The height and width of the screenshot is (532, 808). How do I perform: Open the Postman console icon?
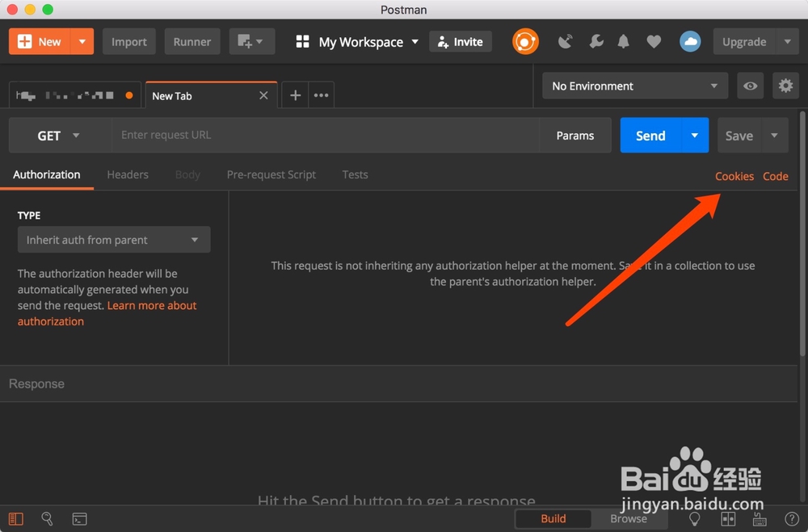tap(79, 518)
